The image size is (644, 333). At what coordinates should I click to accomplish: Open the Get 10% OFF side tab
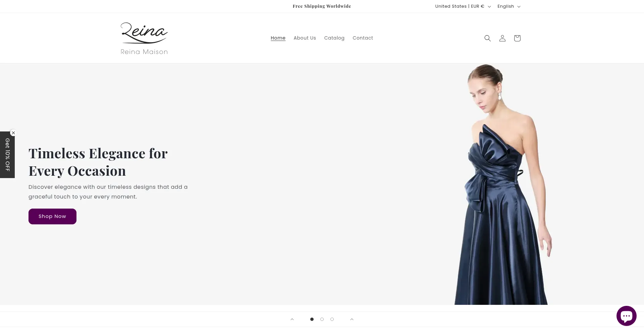[x=7, y=155]
